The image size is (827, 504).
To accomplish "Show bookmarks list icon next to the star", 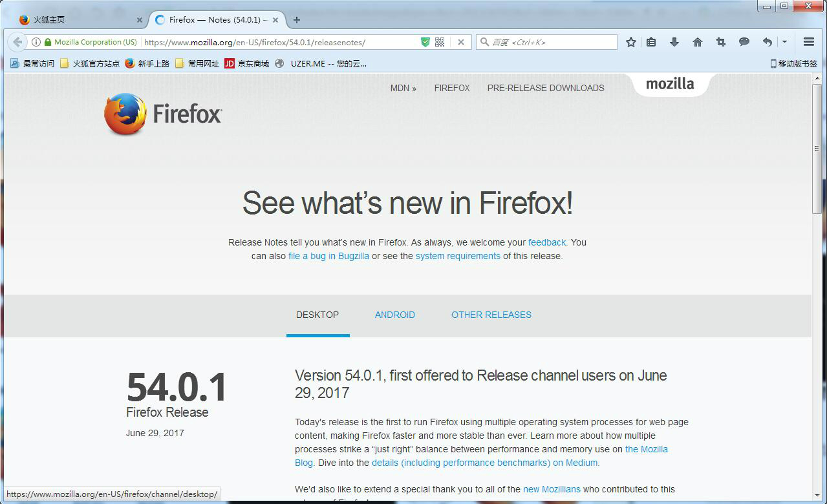I will click(x=651, y=42).
